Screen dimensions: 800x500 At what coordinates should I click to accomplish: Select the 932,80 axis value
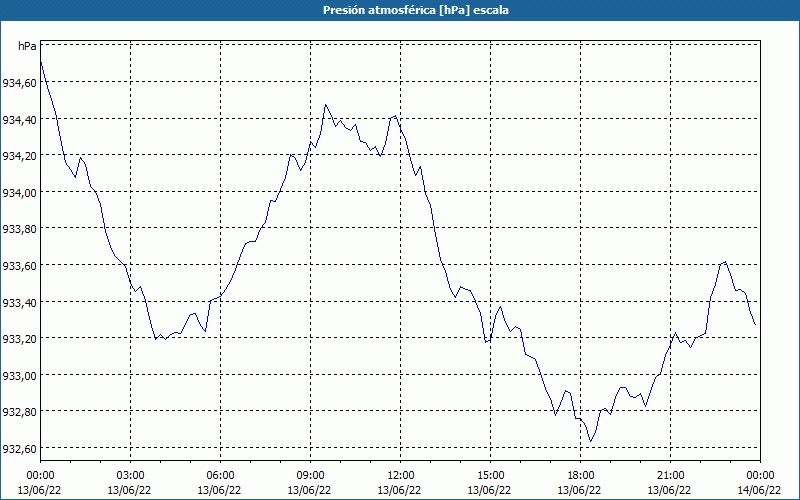click(19, 412)
